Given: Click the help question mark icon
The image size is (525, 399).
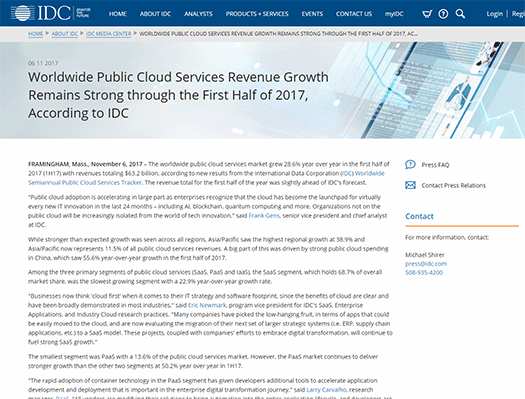Looking at the screenshot, I should pyautogui.click(x=443, y=14).
